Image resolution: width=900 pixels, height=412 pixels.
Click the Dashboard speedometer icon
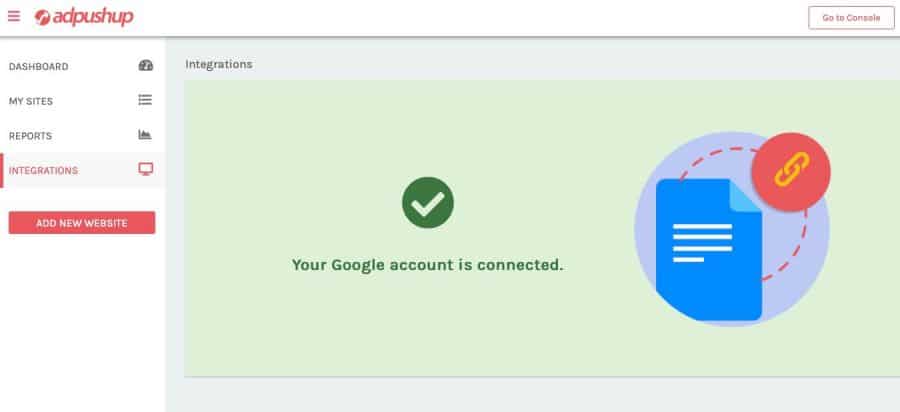146,65
